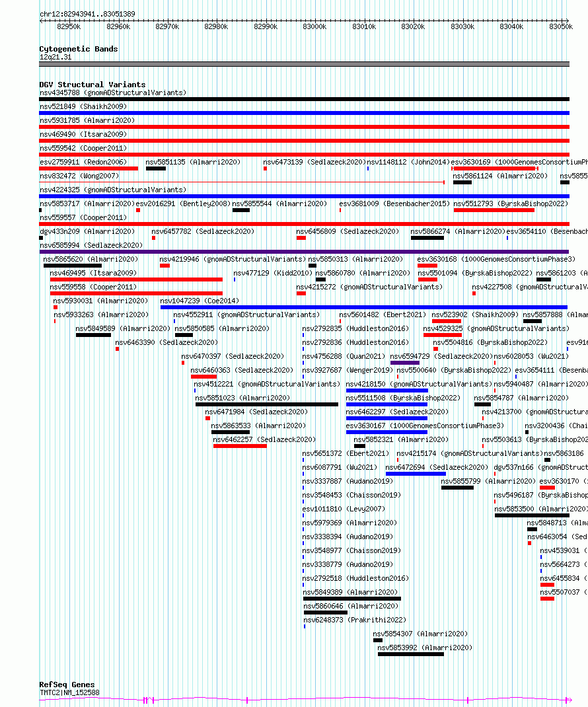
Task: Click nsv5851023 (Almarri2020) label
Action: click(242, 398)
